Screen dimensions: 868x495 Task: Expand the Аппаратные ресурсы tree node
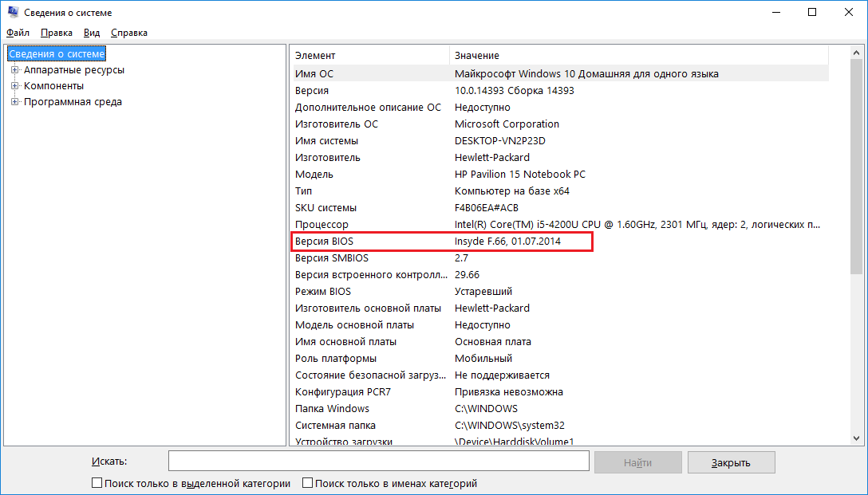(14, 70)
